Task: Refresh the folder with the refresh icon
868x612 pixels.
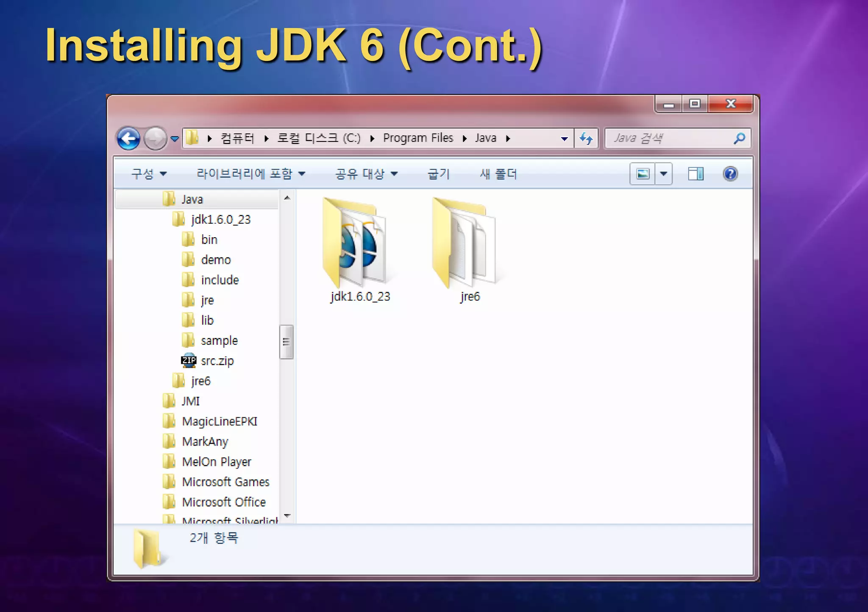Action: [x=586, y=138]
